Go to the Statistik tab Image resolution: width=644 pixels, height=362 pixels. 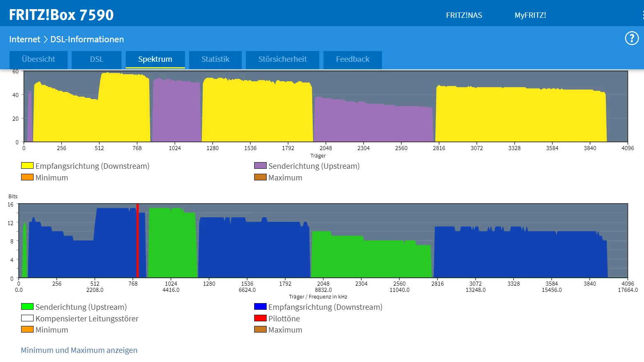coord(215,59)
